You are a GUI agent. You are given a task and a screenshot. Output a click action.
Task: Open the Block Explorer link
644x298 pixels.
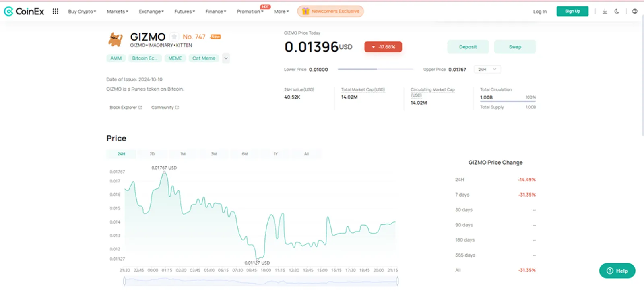[126, 108]
